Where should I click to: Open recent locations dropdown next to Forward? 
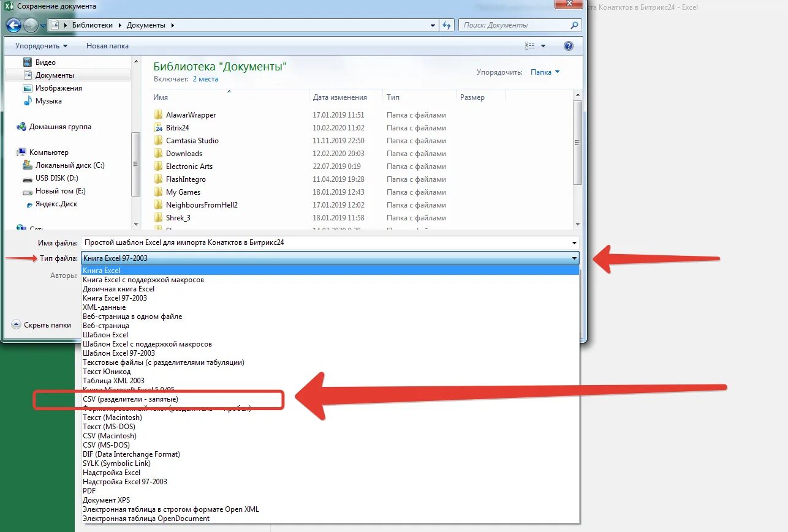44,26
